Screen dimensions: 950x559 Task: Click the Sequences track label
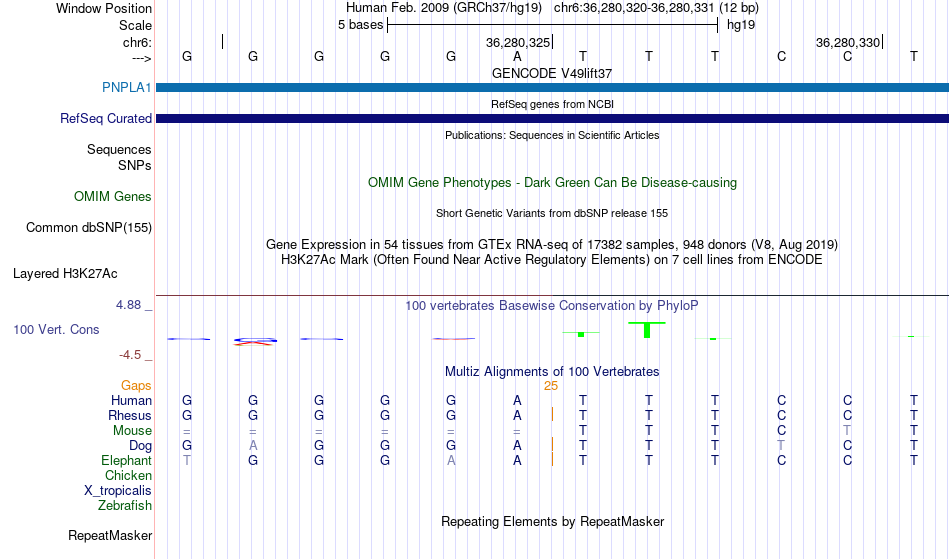119,150
